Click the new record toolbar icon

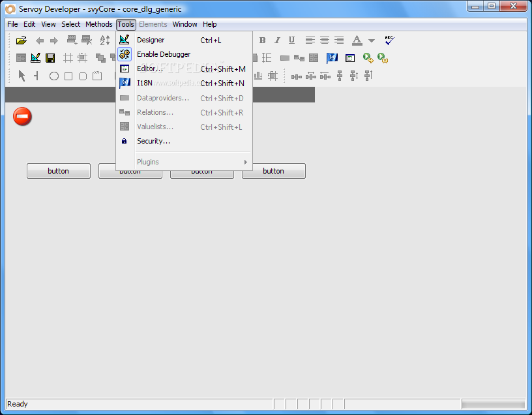click(72, 40)
